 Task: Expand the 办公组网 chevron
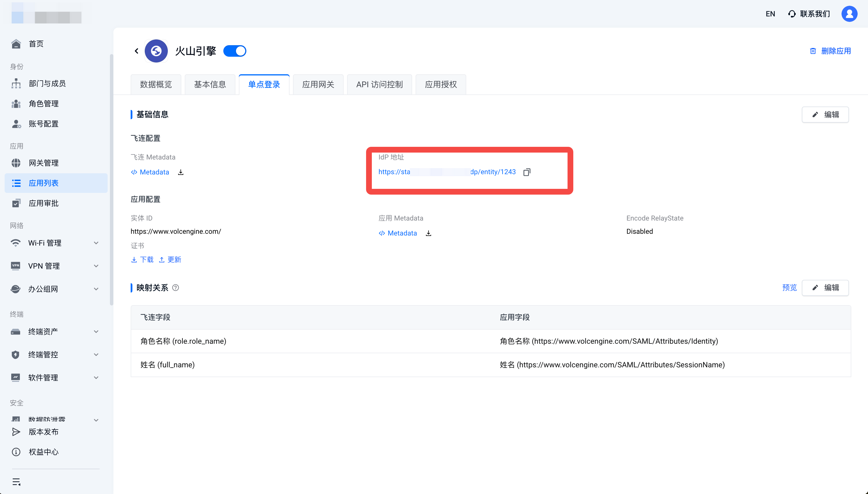[96, 289]
